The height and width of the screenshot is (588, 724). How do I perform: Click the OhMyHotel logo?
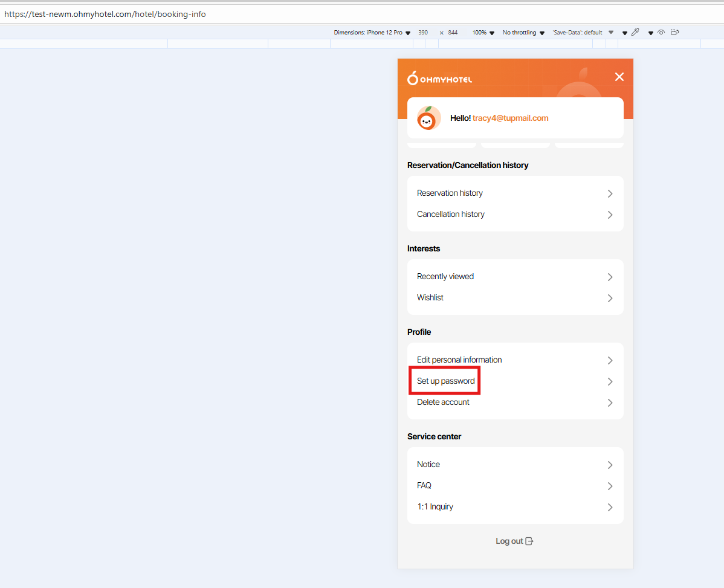tap(439, 79)
